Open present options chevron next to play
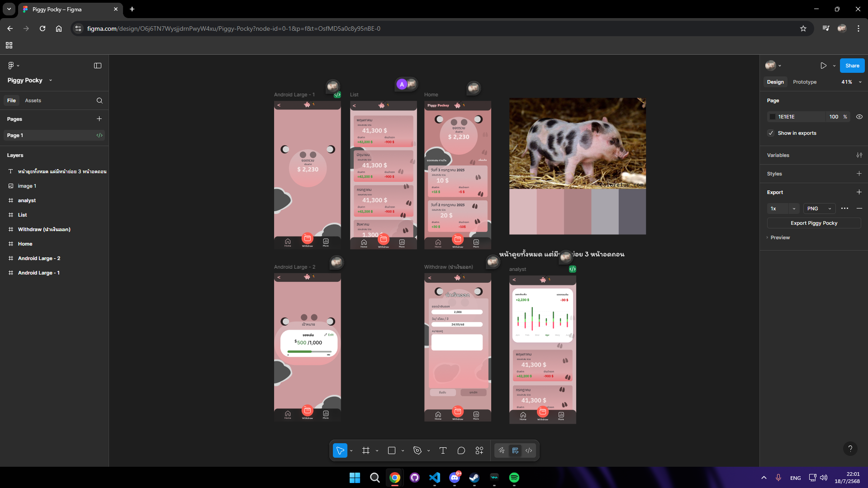The height and width of the screenshot is (488, 868). pyautogui.click(x=834, y=66)
